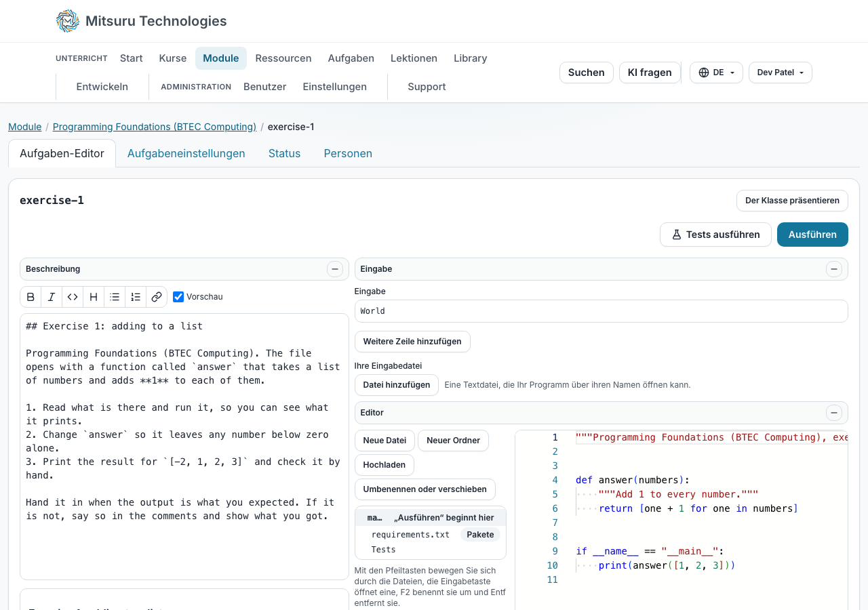
Task: Click the Mitsuru Technologies logo icon
Action: click(x=68, y=21)
